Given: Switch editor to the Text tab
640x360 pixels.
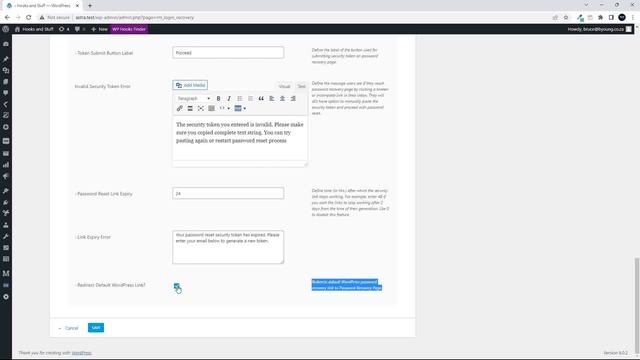Looking at the screenshot, I should pyautogui.click(x=301, y=86).
